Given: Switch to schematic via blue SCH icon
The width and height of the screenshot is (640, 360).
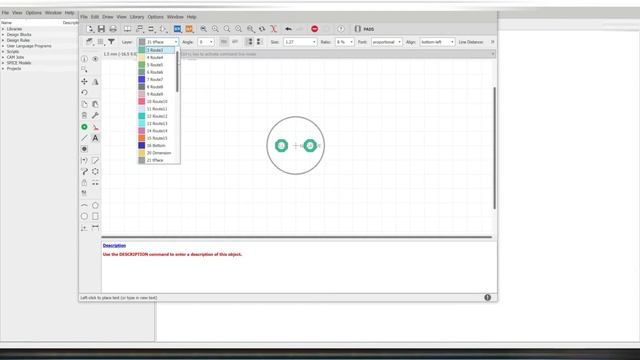Looking at the screenshot, I should coord(178,29).
